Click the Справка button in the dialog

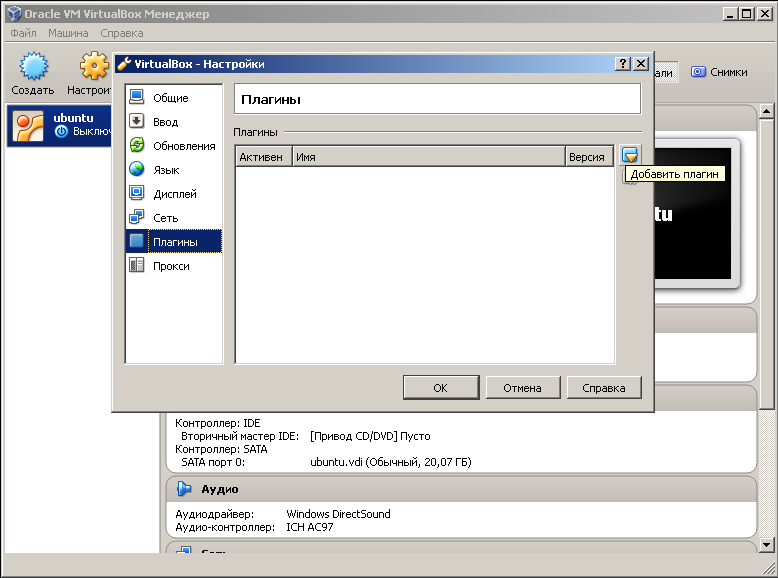tap(604, 387)
